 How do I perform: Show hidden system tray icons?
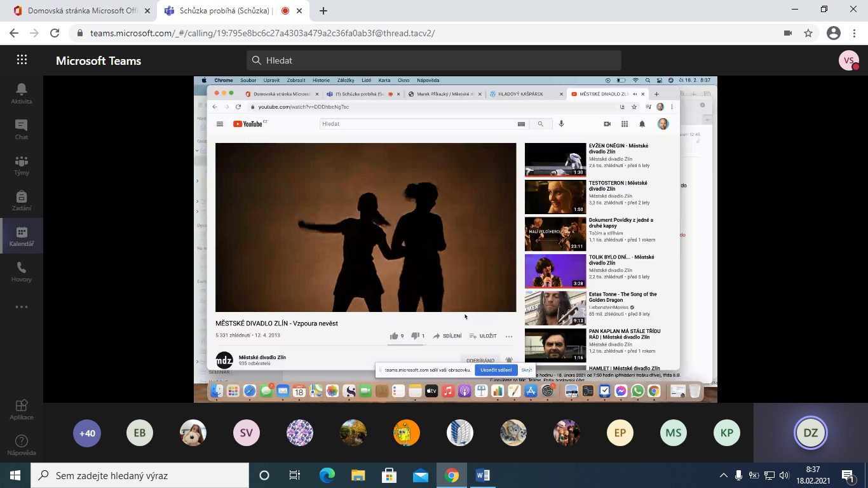pyautogui.click(x=724, y=475)
